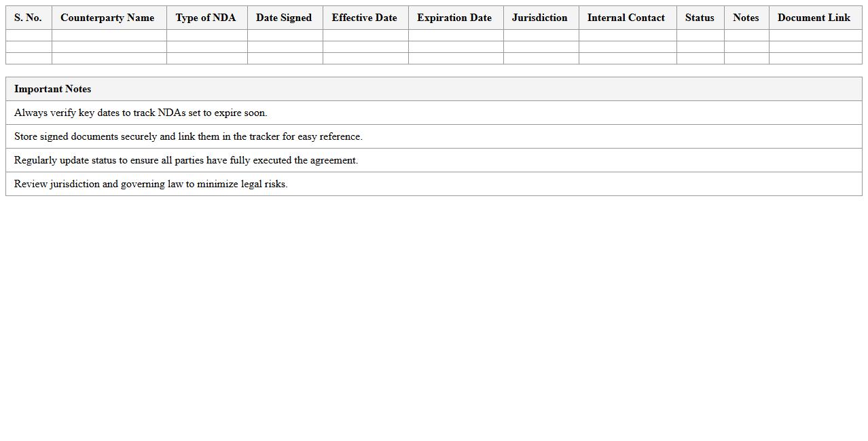Click the Important Notes section header
The width and height of the screenshot is (868, 441).
pyautogui.click(x=53, y=89)
